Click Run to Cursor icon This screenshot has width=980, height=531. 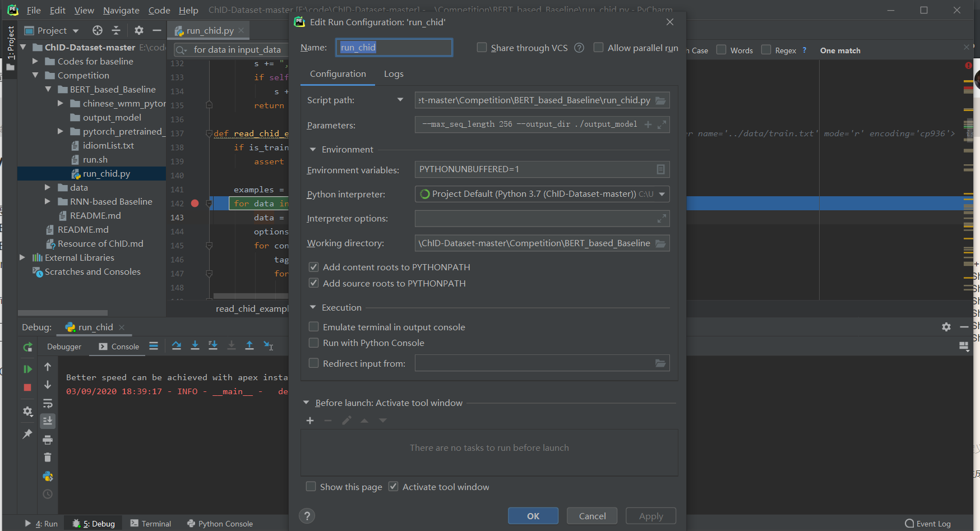(x=268, y=346)
